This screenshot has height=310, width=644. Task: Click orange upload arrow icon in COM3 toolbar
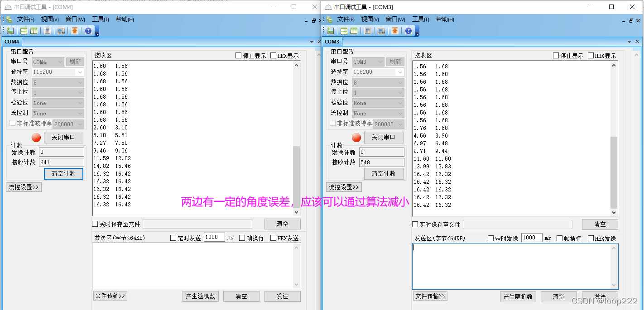point(395,31)
